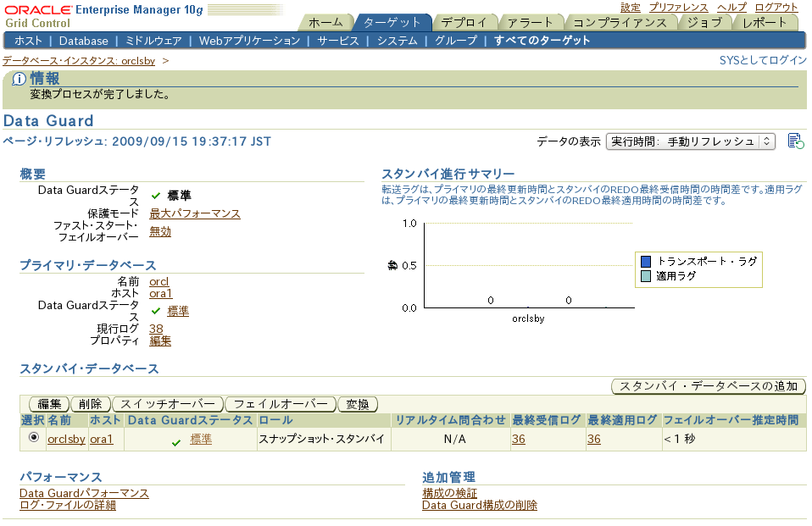Image resolution: width=812 pixels, height=526 pixels.
Task: Select the グループ subtab
Action: tap(456, 41)
